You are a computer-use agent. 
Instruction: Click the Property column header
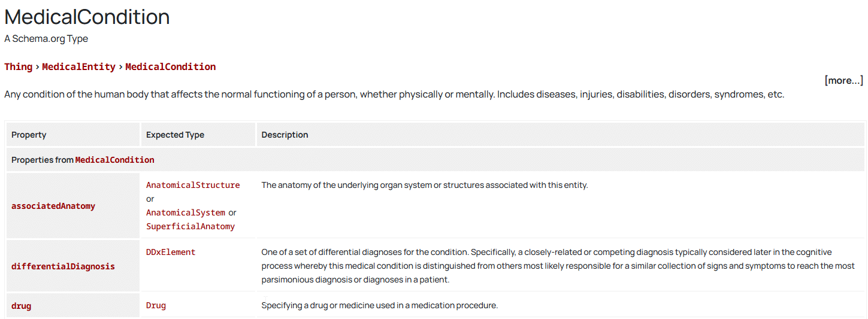tap(29, 135)
